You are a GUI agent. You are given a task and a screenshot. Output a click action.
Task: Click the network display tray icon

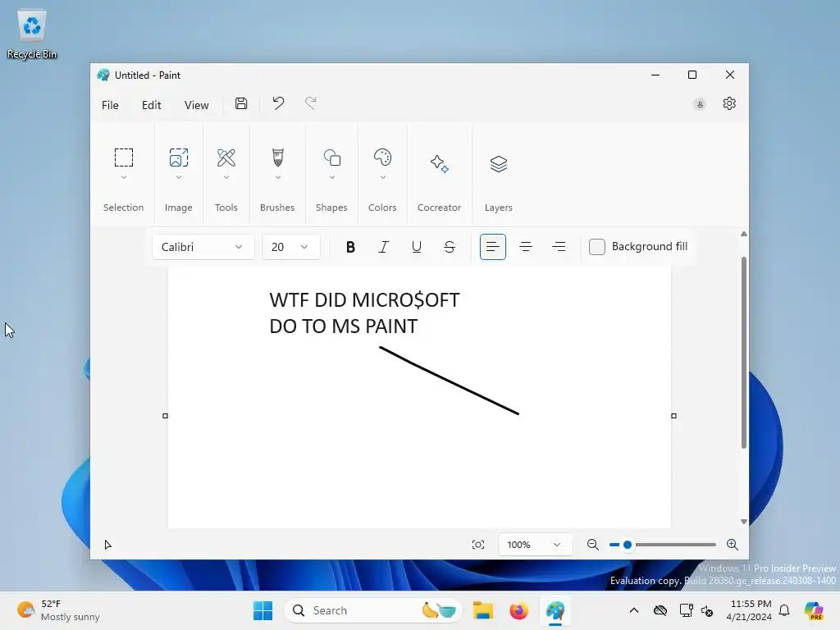pos(686,610)
